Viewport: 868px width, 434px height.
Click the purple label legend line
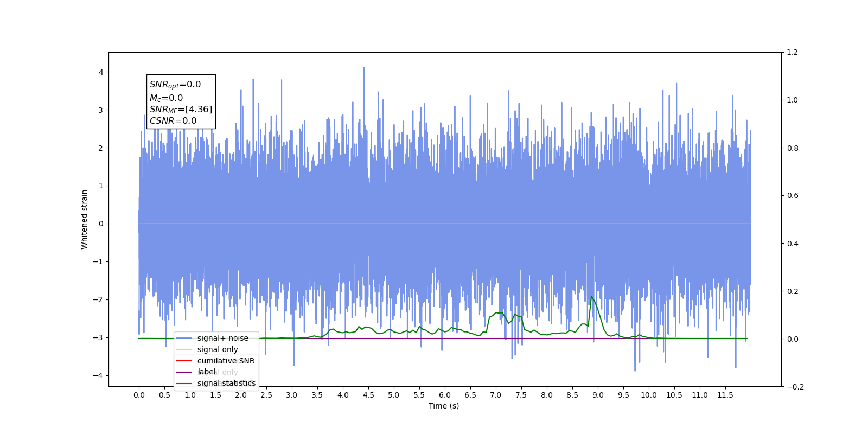click(184, 372)
